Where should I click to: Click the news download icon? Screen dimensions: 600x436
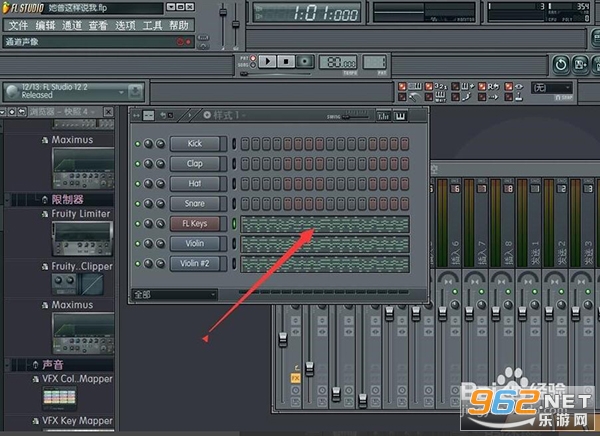tap(135, 91)
